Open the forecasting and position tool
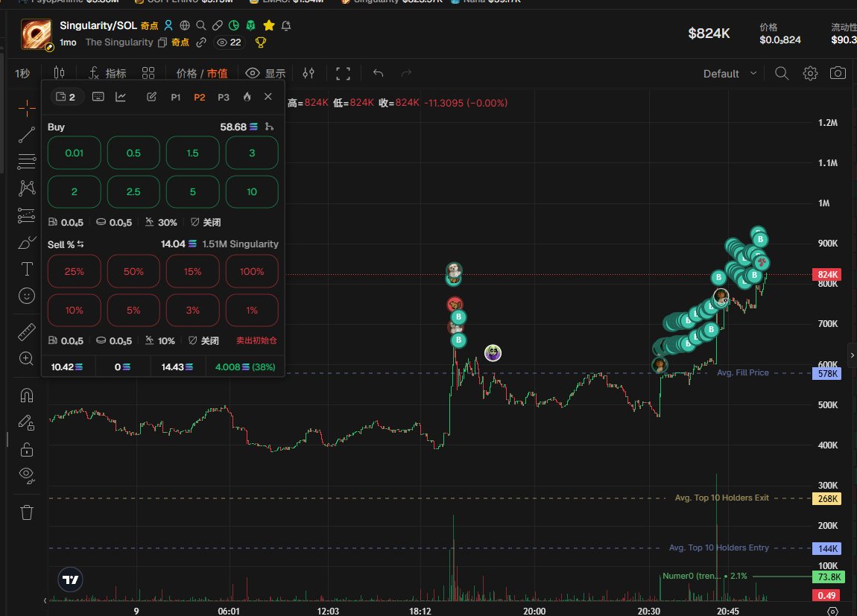Viewport: 857px width, 616px height. pos(27,215)
